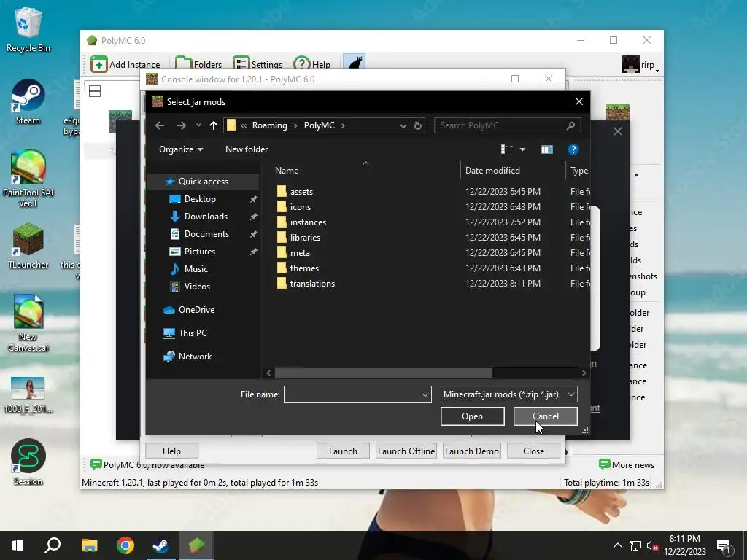Open Recycle Bin on desktop
Image resolution: width=747 pixels, height=560 pixels.
click(x=28, y=30)
